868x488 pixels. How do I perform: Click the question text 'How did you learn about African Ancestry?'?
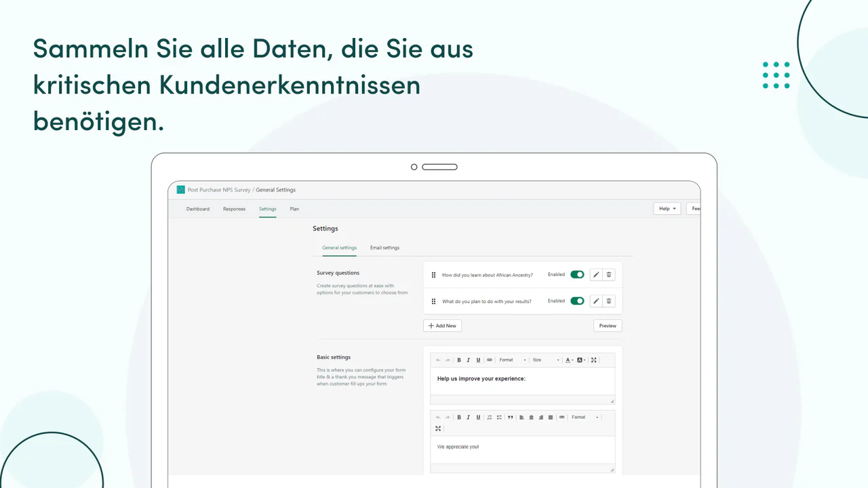pos(488,275)
